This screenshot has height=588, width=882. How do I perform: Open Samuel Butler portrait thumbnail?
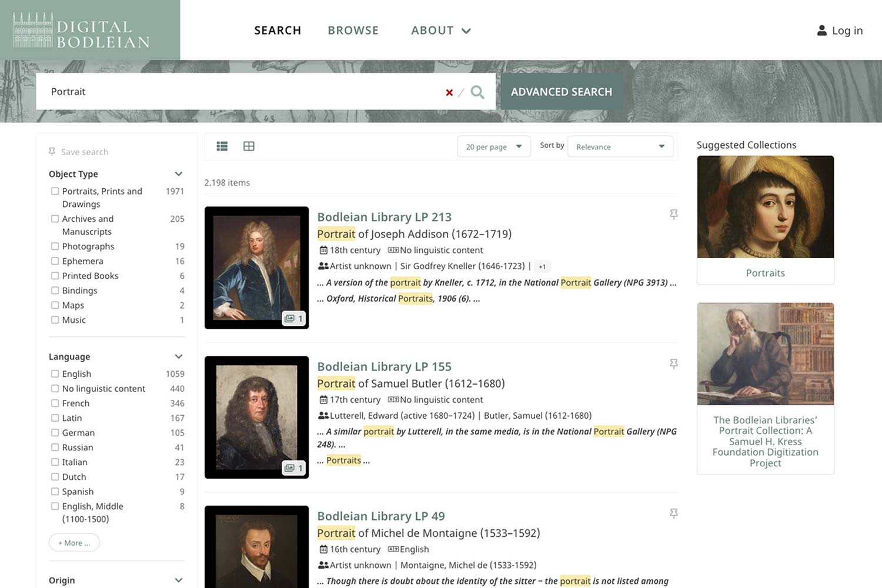(256, 417)
